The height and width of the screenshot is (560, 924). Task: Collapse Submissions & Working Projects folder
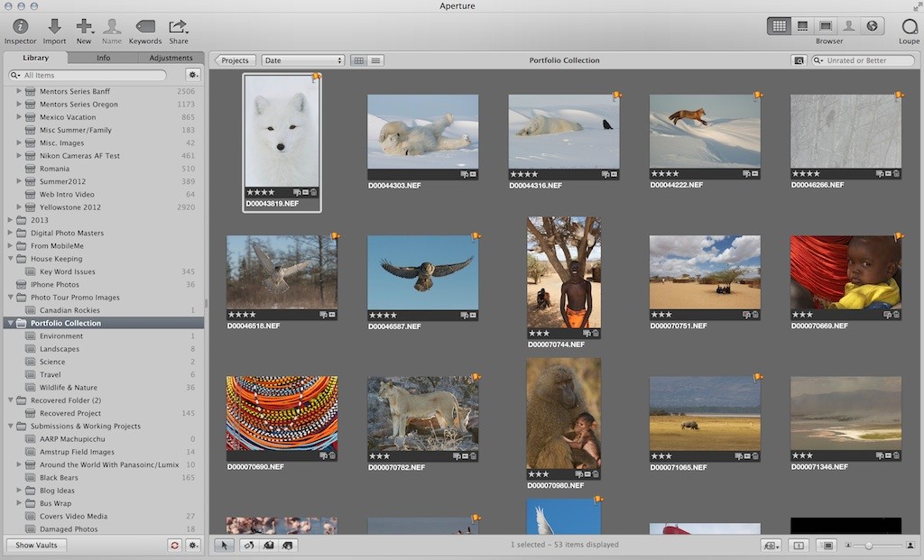point(10,427)
